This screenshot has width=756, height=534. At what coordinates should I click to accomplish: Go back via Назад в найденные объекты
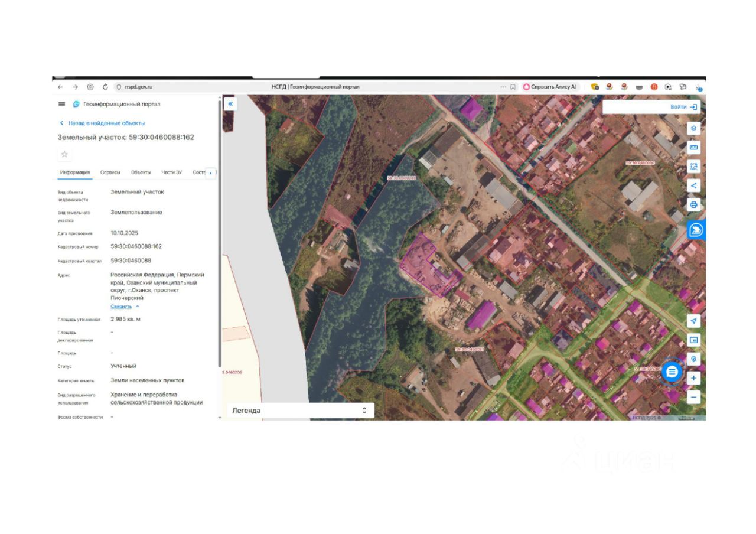click(x=102, y=123)
